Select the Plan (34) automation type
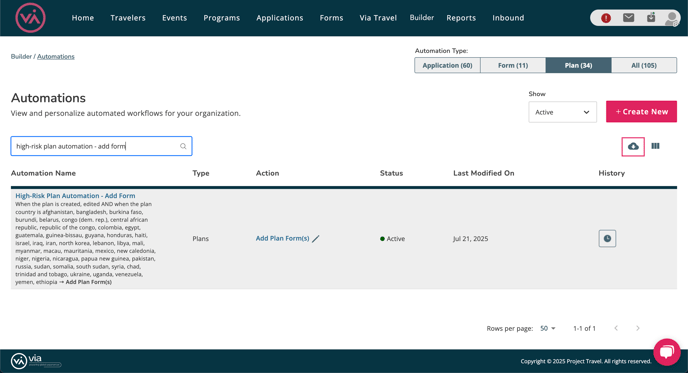Screen dimensions: 688x373 tap(578, 65)
